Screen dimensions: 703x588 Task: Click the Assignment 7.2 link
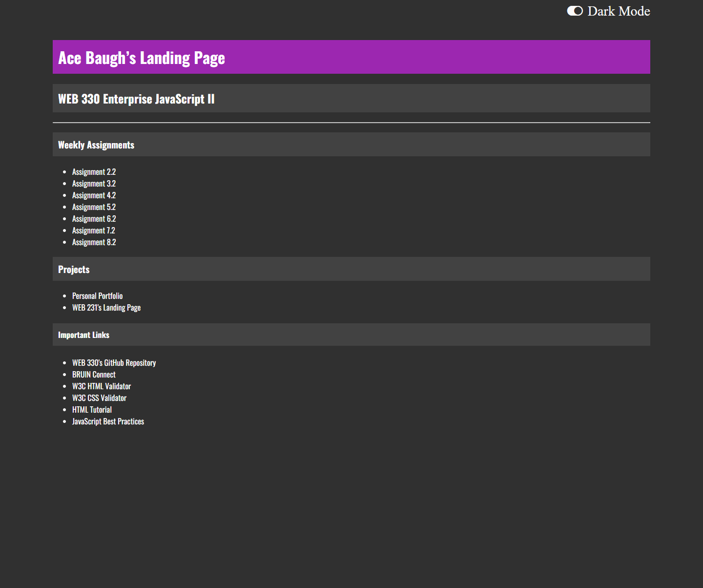pyautogui.click(x=93, y=231)
